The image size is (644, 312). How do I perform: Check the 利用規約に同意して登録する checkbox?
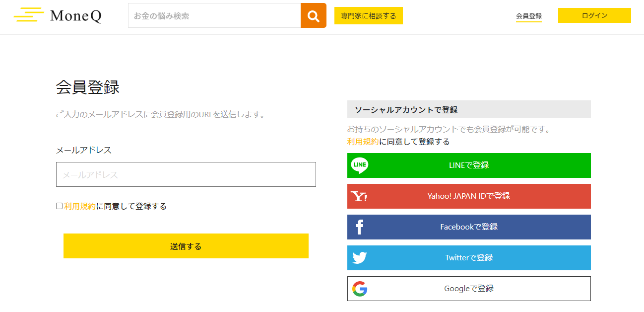point(59,206)
